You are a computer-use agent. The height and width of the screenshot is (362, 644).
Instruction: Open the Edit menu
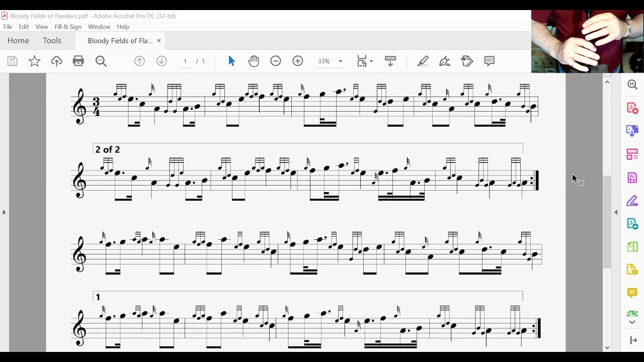pos(24,27)
